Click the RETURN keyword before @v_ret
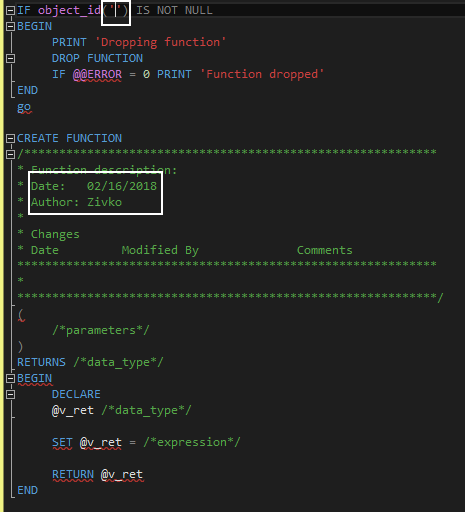Image resolution: width=465 pixels, height=512 pixels. pyautogui.click(x=73, y=474)
